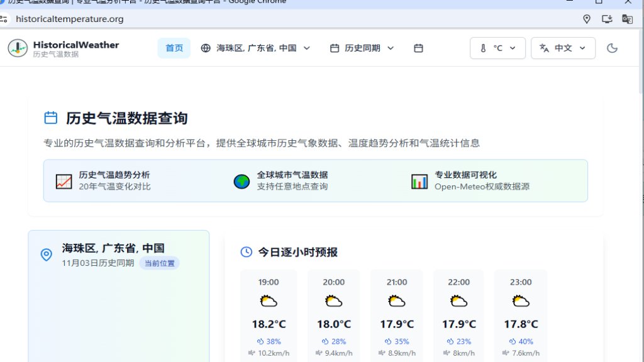Click the 23:00 forecast weather icon

(x=520, y=300)
